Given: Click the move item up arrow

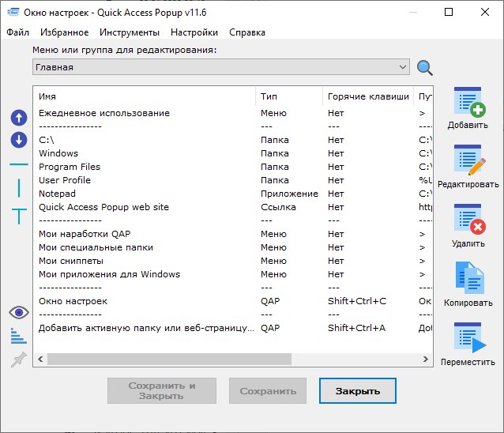Looking at the screenshot, I should pyautogui.click(x=19, y=118).
